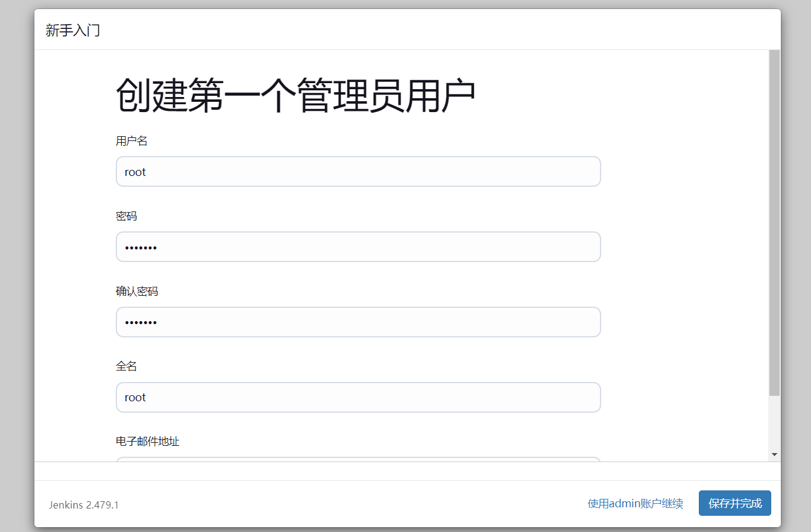The height and width of the screenshot is (532, 811).
Task: Focus the 密码 password field
Action: pyautogui.click(x=358, y=247)
